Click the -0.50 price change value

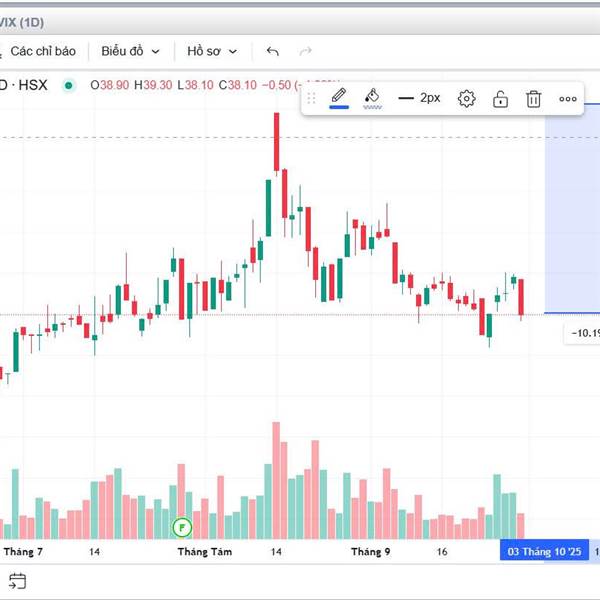pyautogui.click(x=276, y=85)
